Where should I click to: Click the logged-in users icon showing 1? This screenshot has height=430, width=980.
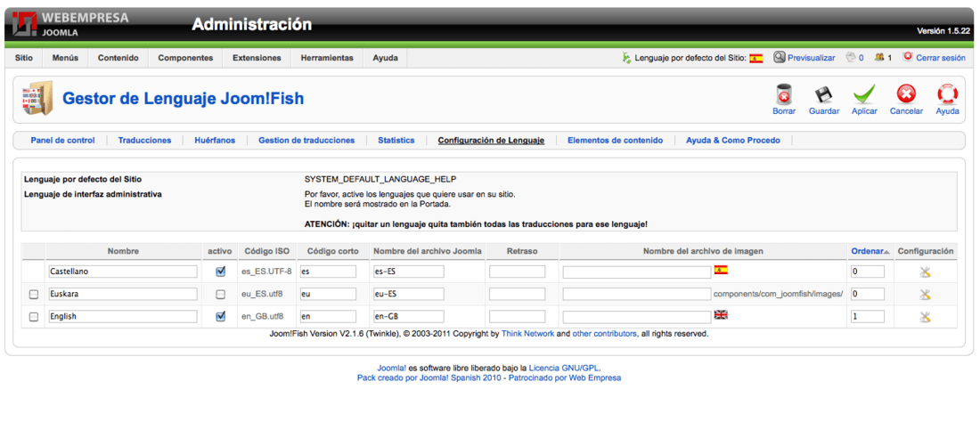click(879, 57)
